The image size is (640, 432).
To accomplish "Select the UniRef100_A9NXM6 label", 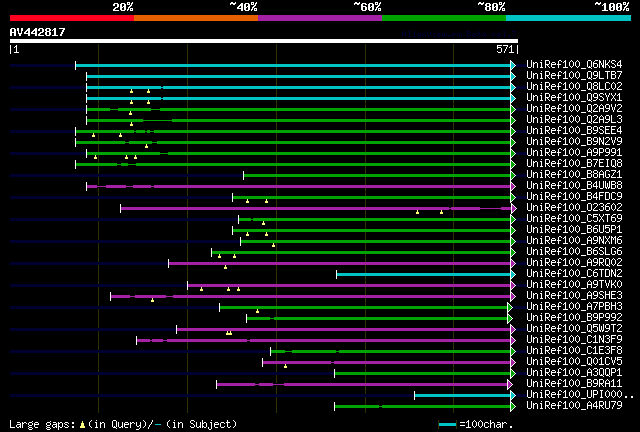I will (x=574, y=241).
